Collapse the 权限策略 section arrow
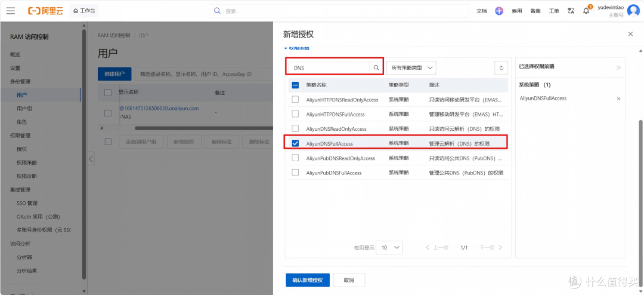This screenshot has width=644, height=295. tap(286, 48)
